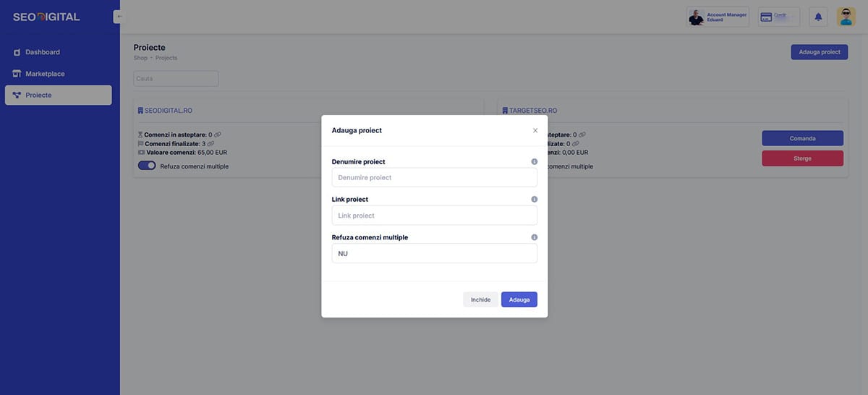Go to Marketplace in the sidebar
The width and height of the screenshot is (868, 395).
[x=45, y=74]
